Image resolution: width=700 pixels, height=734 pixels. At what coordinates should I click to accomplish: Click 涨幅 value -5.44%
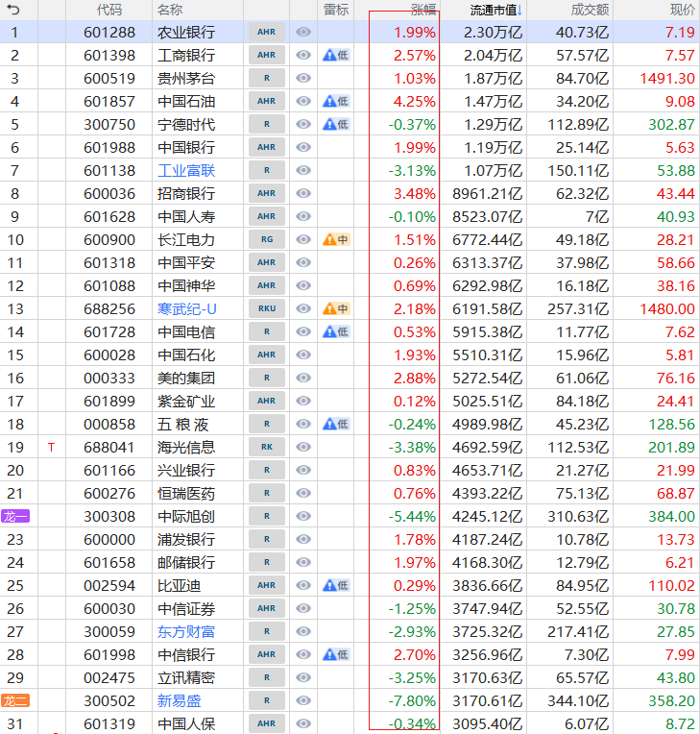(x=412, y=516)
